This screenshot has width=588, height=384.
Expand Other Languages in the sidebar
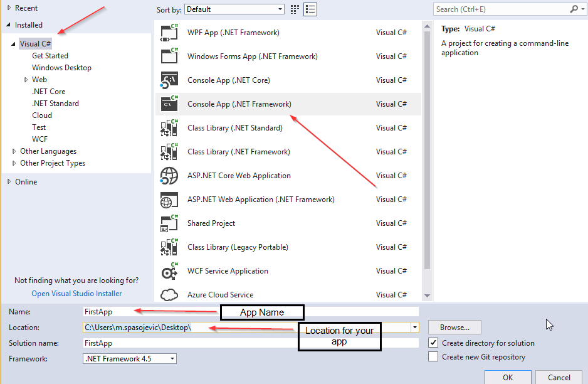tap(13, 151)
